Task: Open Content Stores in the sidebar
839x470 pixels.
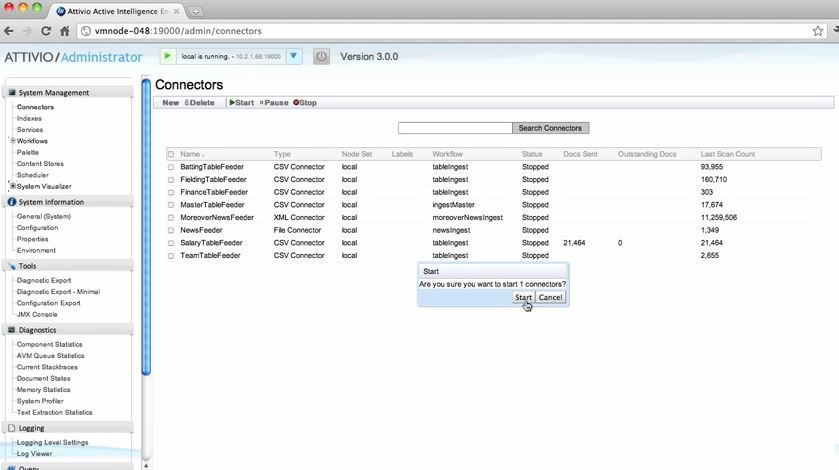Action: pyautogui.click(x=40, y=164)
